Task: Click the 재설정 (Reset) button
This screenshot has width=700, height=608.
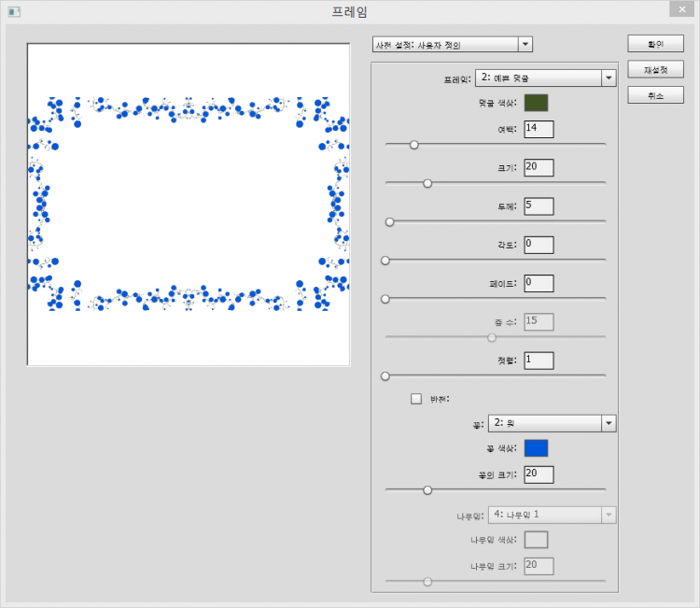Action: click(x=655, y=70)
